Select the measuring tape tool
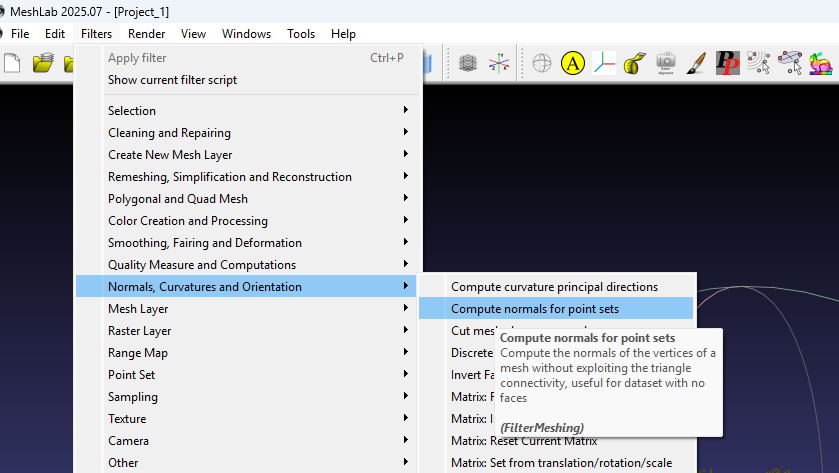This screenshot has height=473, width=839. coord(634,63)
